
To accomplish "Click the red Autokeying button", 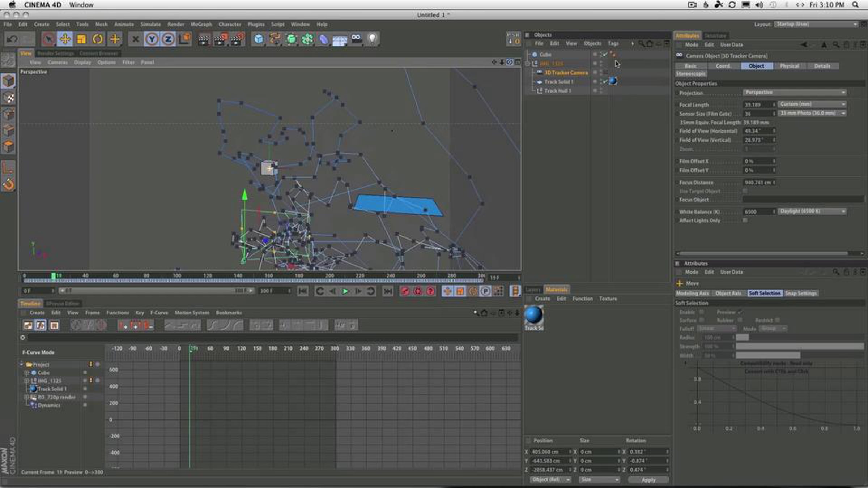I will (x=418, y=291).
